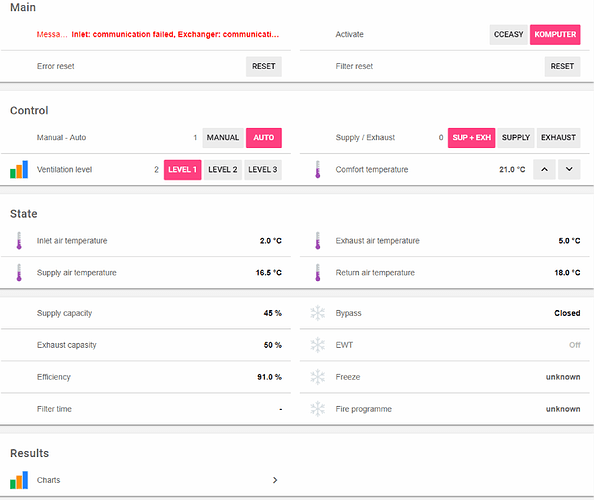Switch control mode to MANUAL
594x500 pixels.
(x=223, y=138)
